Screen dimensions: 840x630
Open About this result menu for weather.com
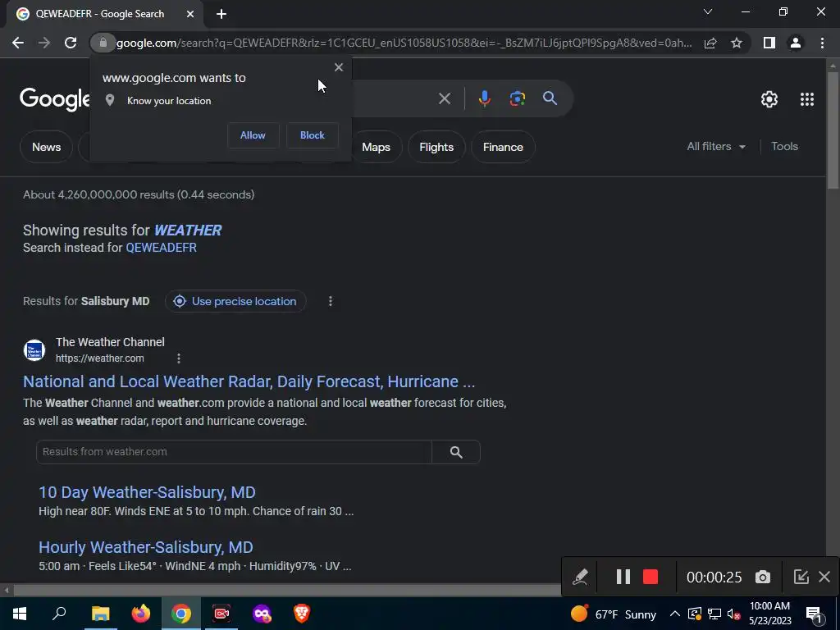point(178,358)
